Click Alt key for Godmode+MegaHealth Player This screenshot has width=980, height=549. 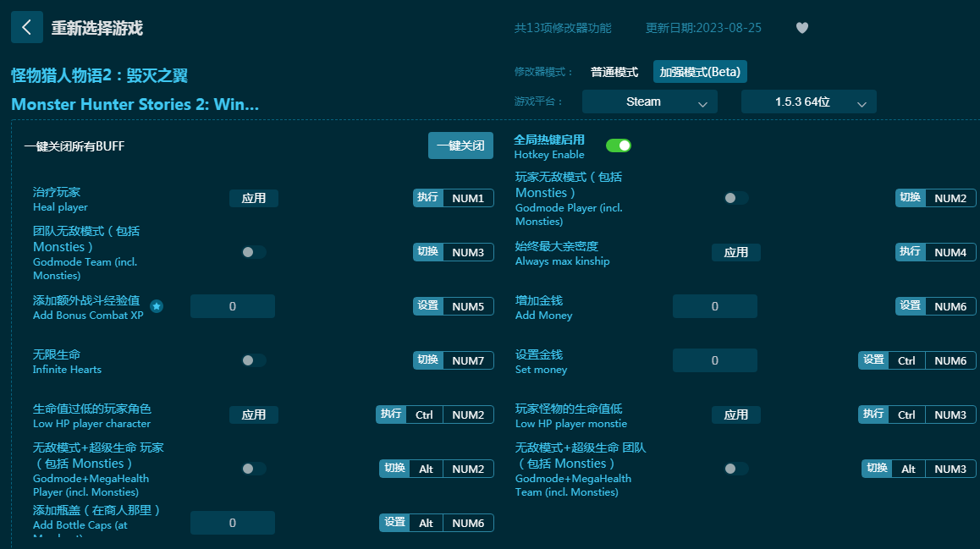point(427,469)
